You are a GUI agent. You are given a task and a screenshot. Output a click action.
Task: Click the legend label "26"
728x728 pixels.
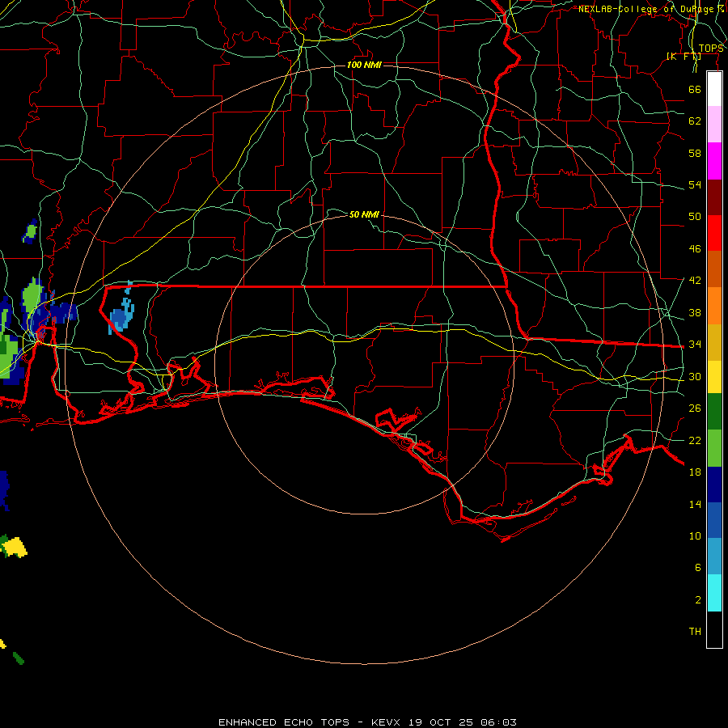695,408
